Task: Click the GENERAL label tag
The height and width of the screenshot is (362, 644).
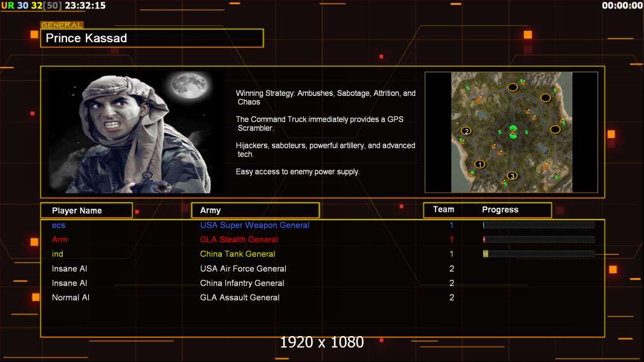Action: 62,25
